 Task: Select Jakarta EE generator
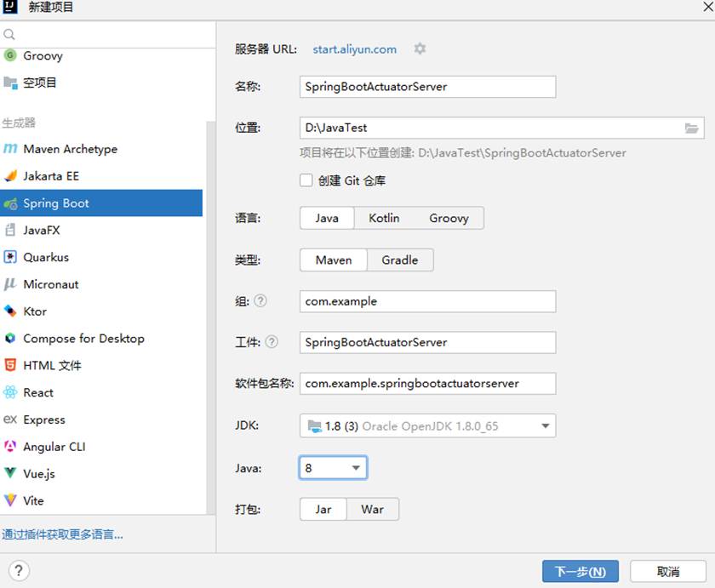pyautogui.click(x=101, y=176)
